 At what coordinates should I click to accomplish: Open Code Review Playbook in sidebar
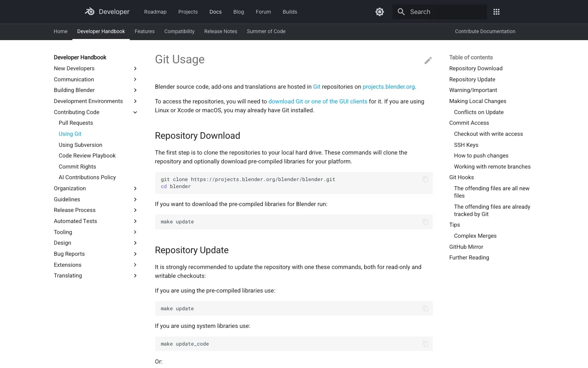(87, 156)
